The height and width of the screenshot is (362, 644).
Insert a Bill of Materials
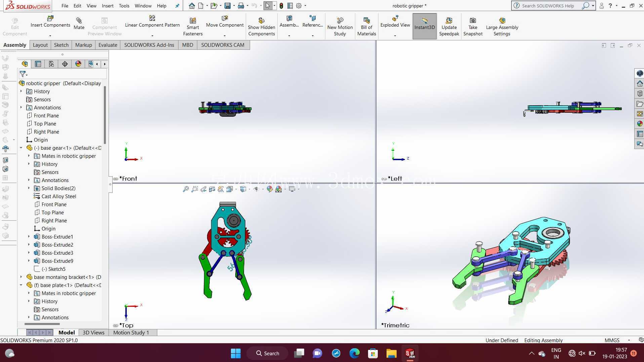pos(366,27)
